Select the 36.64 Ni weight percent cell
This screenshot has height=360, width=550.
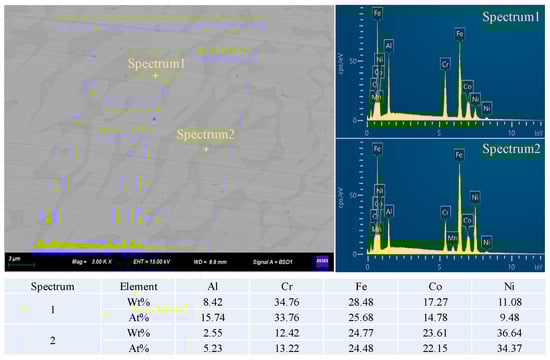pyautogui.click(x=509, y=333)
